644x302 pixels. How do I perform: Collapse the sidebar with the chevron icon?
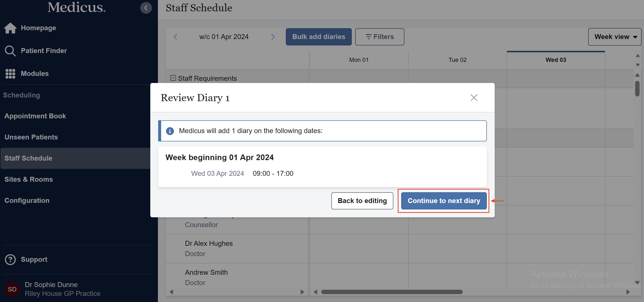[x=146, y=8]
